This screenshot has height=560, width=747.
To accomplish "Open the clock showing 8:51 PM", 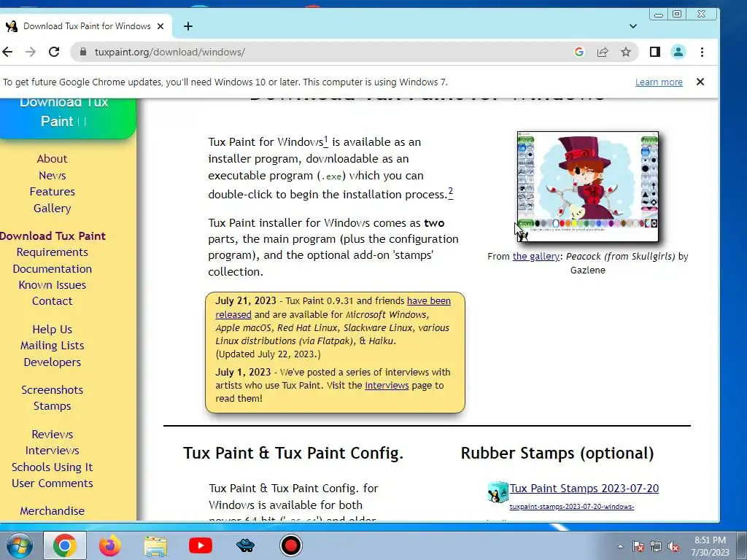I will click(710, 546).
